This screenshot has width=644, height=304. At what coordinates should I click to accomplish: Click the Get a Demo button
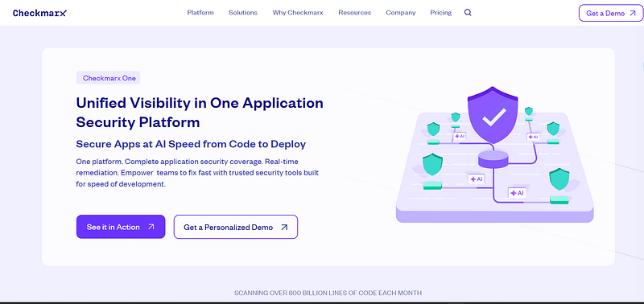611,13
